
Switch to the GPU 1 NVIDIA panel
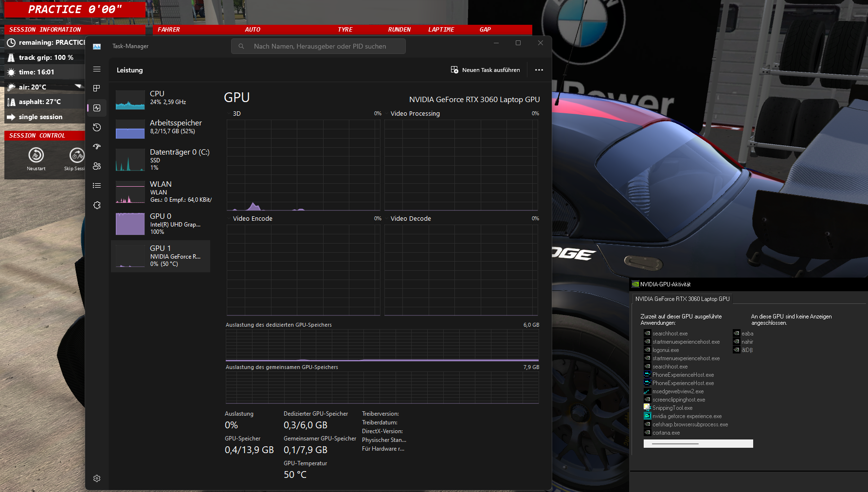(x=161, y=256)
